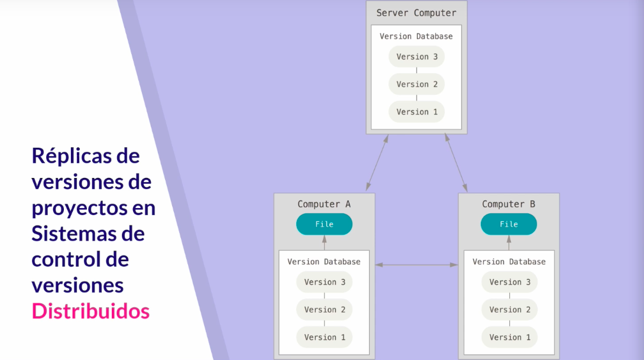644x360 pixels.
Task: Click the 'Computer B' title
Action: [509, 204]
